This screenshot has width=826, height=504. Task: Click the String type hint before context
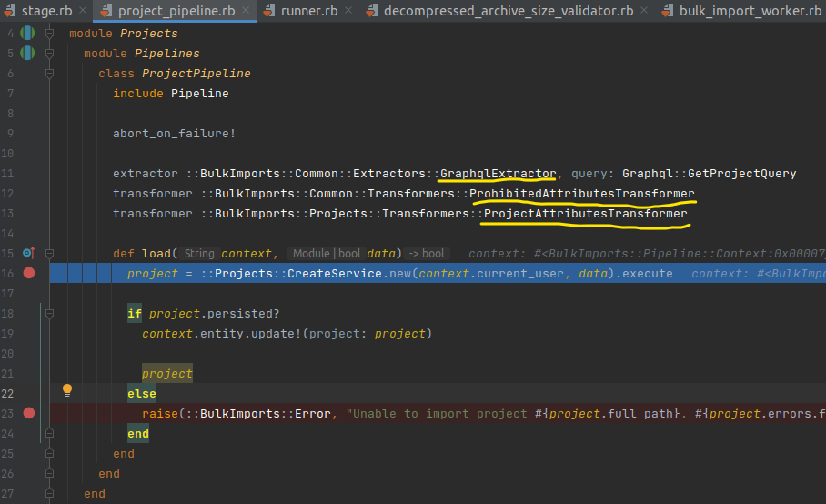coord(199,254)
